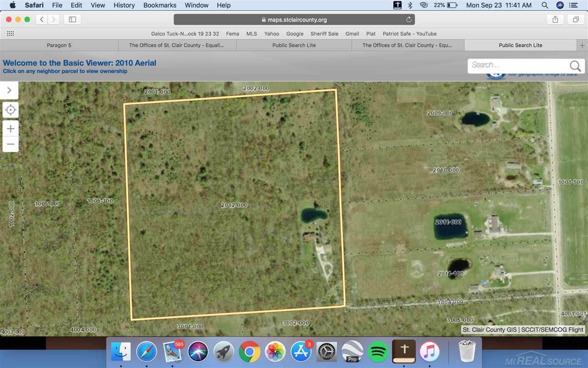Open the Share button in Safari

click(555, 19)
